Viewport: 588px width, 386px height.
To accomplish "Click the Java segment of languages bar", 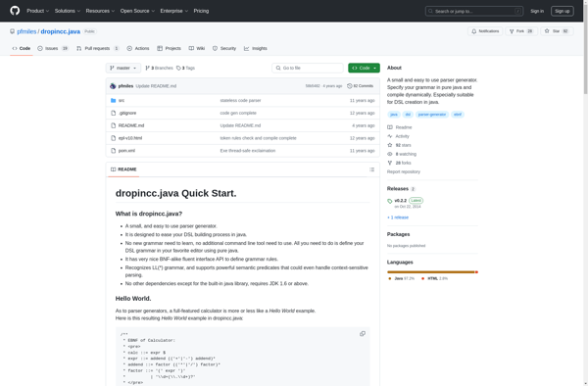I will [x=431, y=272].
